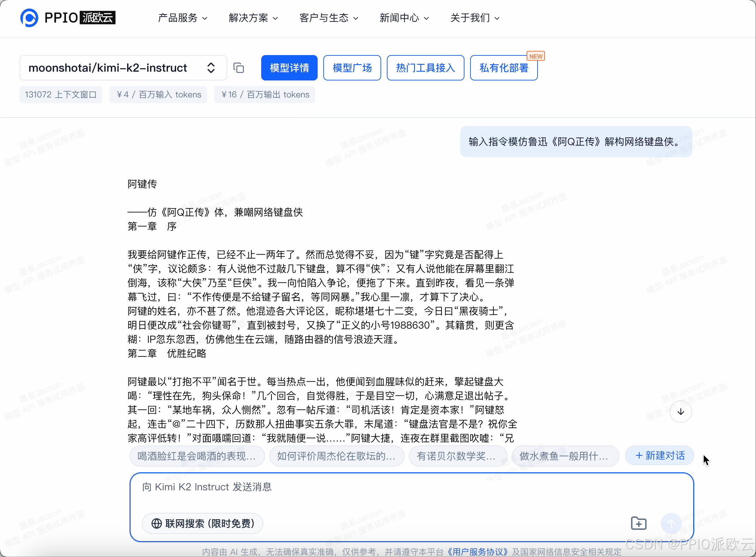Expand the 解决方案 dropdown
The image size is (756, 557).
[x=253, y=18]
